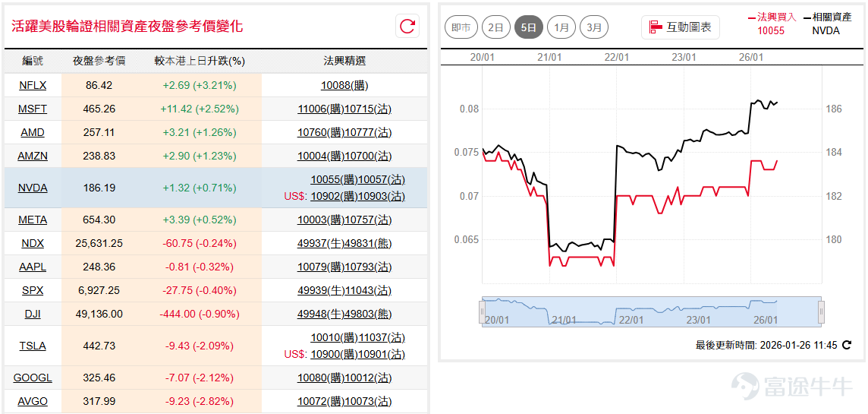Open SPX index link
Viewport: 868px width, 414px height.
click(33, 290)
